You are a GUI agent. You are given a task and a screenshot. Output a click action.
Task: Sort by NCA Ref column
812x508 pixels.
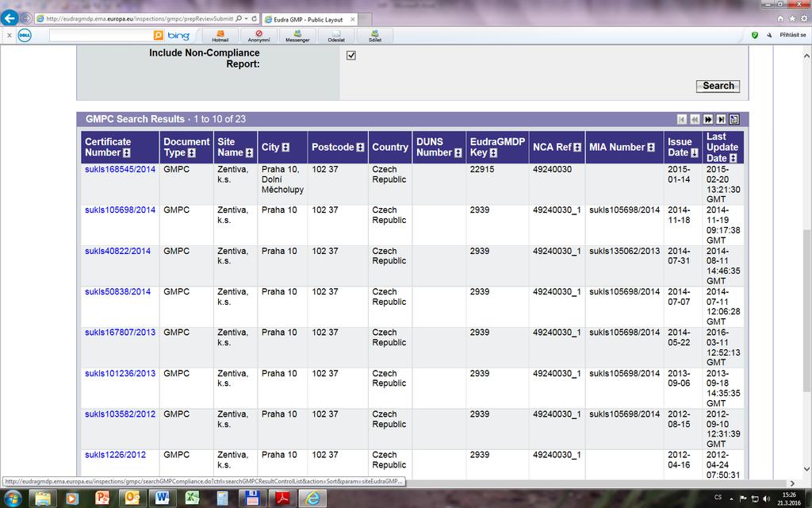click(x=577, y=147)
